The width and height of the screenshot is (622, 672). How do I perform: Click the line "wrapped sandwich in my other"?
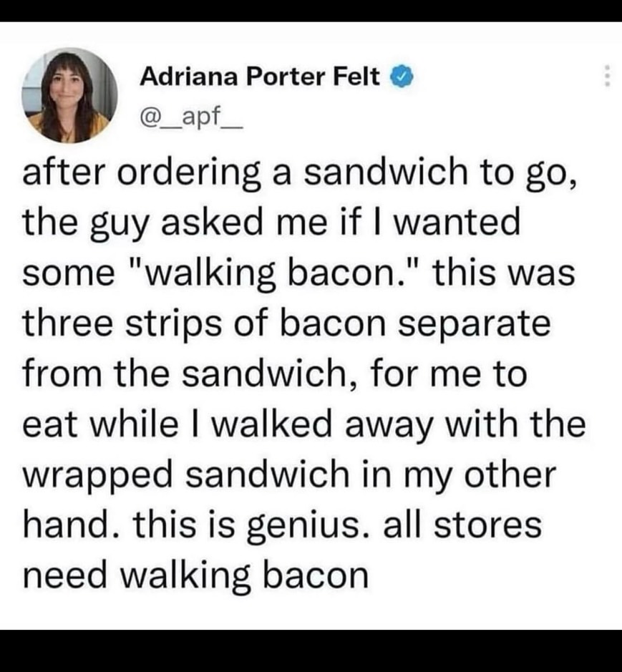[x=289, y=476]
